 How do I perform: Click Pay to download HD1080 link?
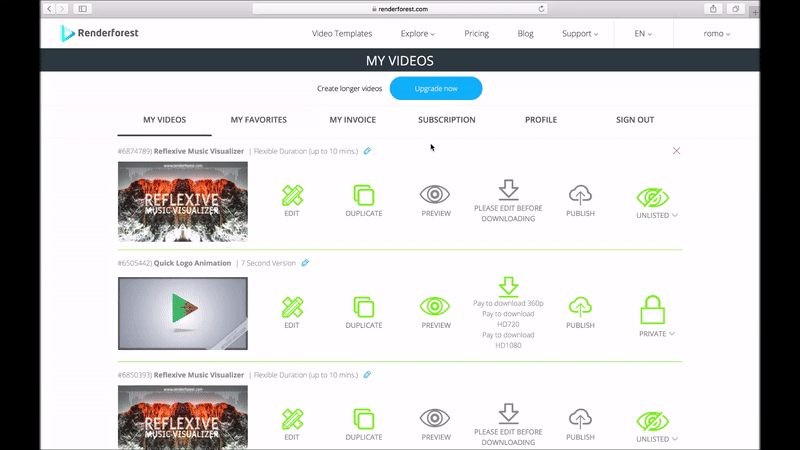pyautogui.click(x=508, y=340)
